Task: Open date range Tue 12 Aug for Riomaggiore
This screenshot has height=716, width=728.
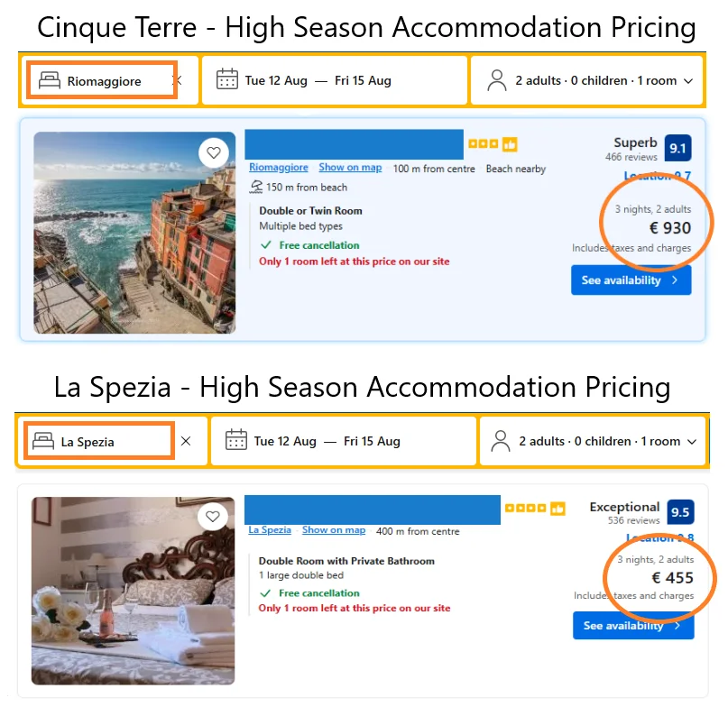Action: [276, 81]
